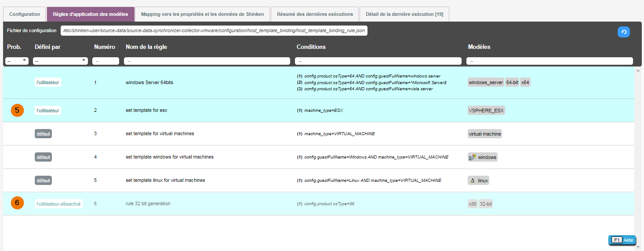Click the windows_server model tag

(486, 82)
